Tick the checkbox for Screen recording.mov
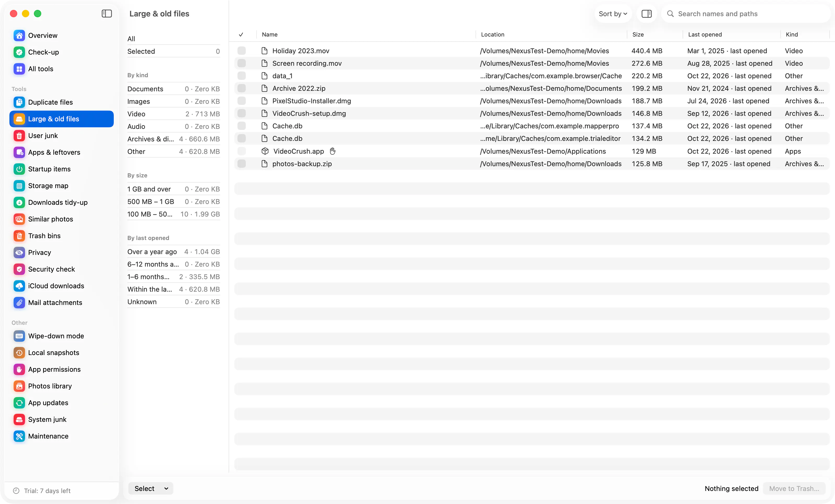835x504 pixels. (x=242, y=63)
